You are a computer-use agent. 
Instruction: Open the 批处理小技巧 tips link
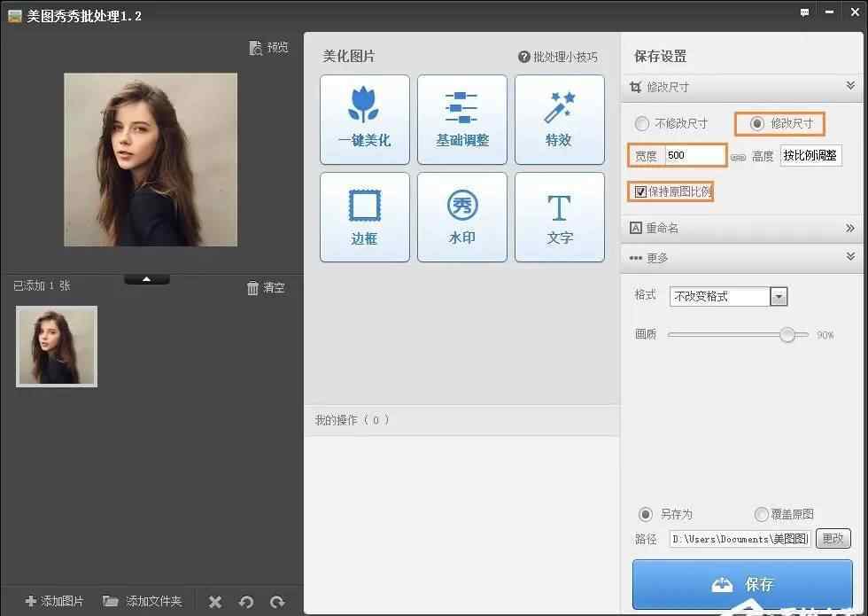point(558,57)
